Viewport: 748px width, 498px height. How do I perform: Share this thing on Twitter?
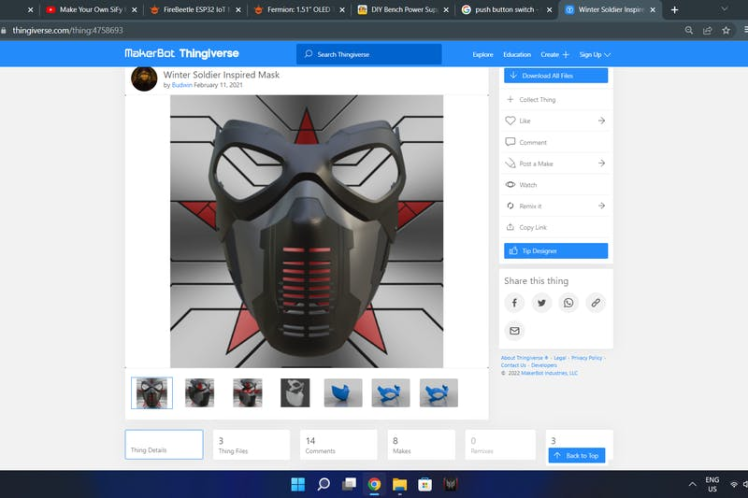coord(541,303)
